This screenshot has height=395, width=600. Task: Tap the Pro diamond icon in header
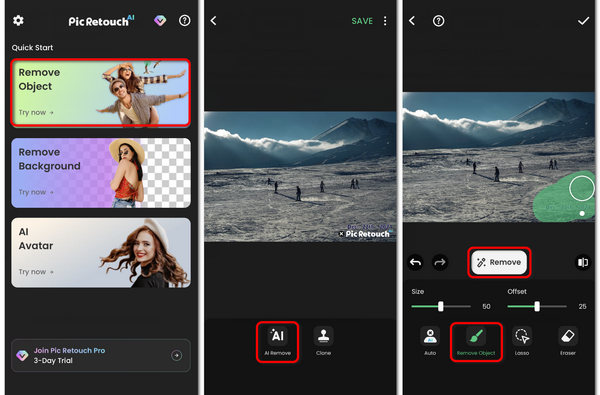point(160,21)
